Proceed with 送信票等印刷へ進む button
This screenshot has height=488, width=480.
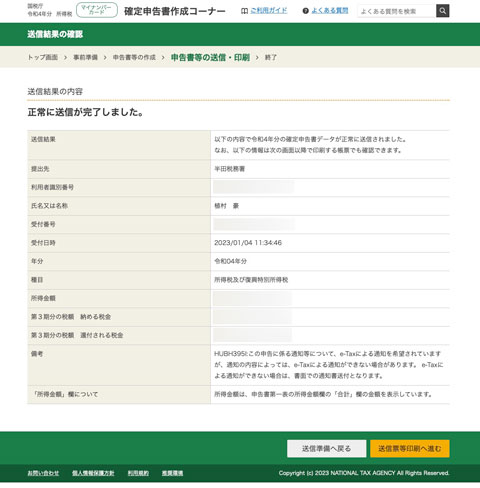[410, 449]
